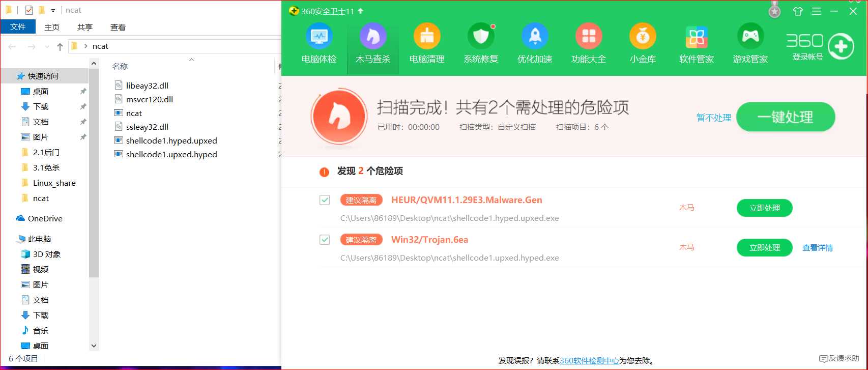Click the 360 登录帐号 plus icon
Image resolution: width=868 pixels, height=370 pixels.
pyautogui.click(x=841, y=46)
